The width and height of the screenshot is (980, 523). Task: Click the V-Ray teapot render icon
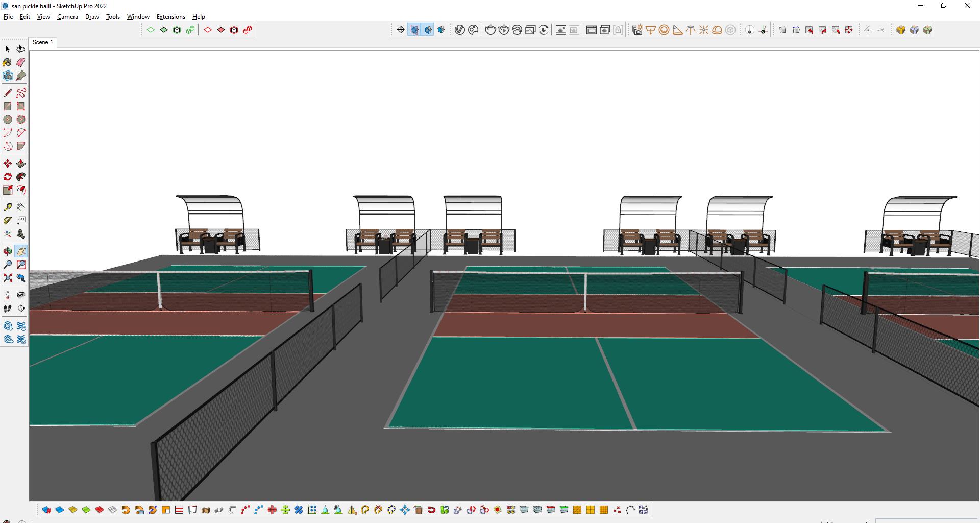pos(490,30)
